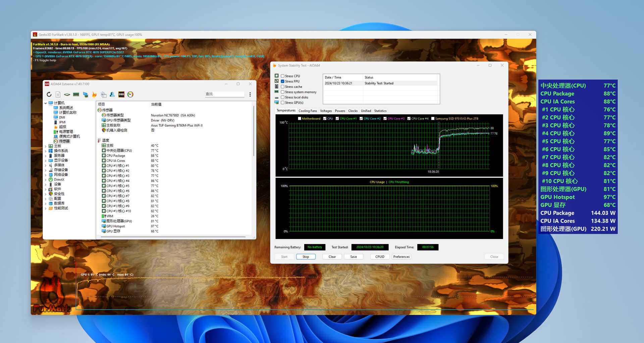Switch to the Cooling Fans tab
This screenshot has width=644, height=343.
point(308,111)
